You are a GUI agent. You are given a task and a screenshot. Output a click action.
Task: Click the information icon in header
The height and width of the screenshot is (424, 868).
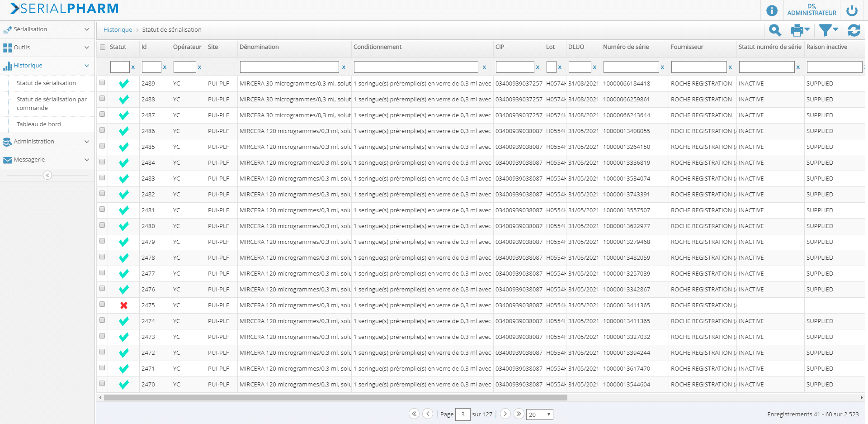772,10
